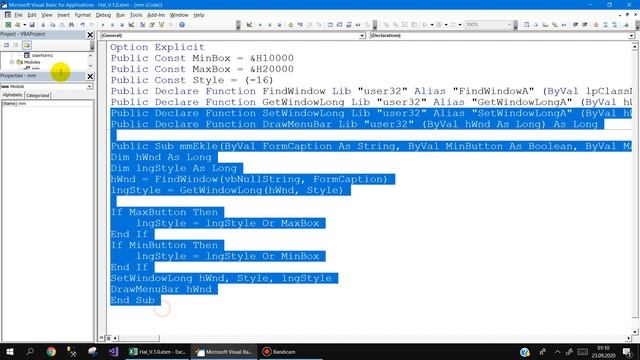Image resolution: width=640 pixels, height=360 pixels.
Task: Undo the last action using the Undo arrow
Action: pos(82,25)
